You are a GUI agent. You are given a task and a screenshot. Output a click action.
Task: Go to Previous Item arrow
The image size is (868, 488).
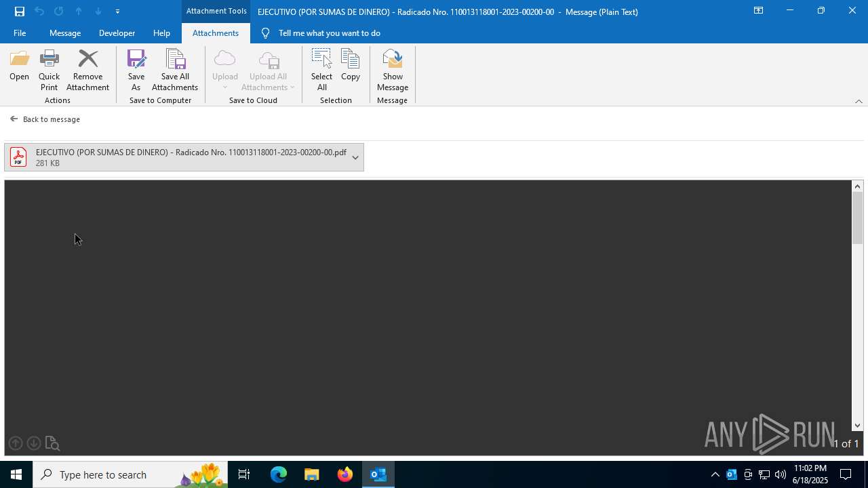click(x=79, y=12)
